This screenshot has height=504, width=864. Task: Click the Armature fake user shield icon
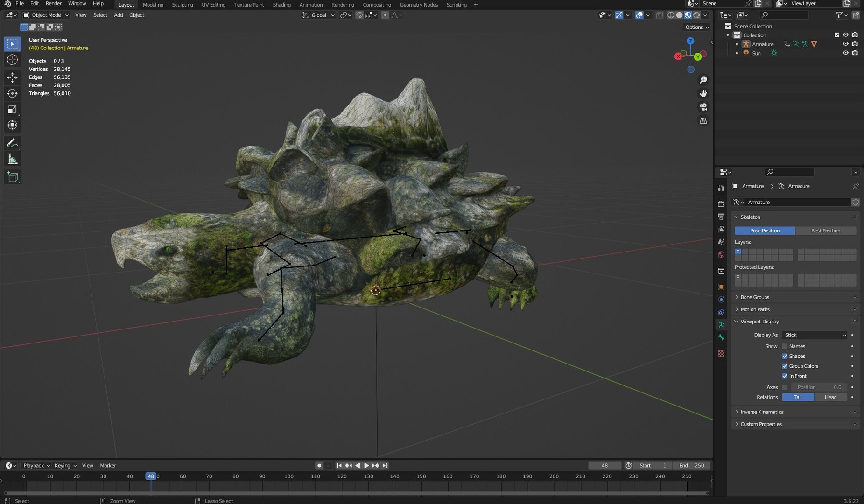855,203
